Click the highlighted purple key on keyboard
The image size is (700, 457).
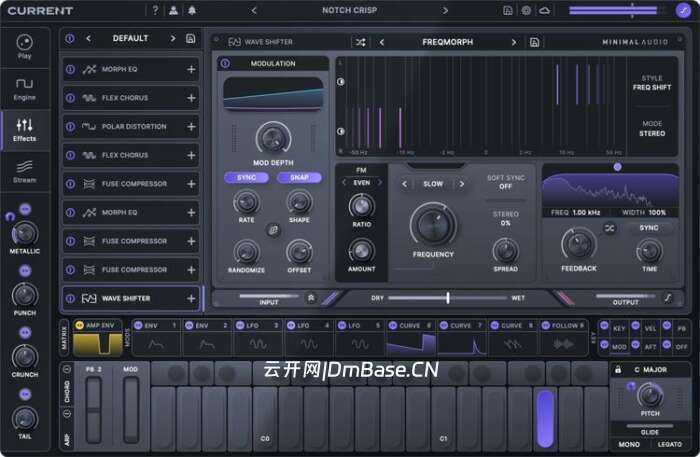546,418
